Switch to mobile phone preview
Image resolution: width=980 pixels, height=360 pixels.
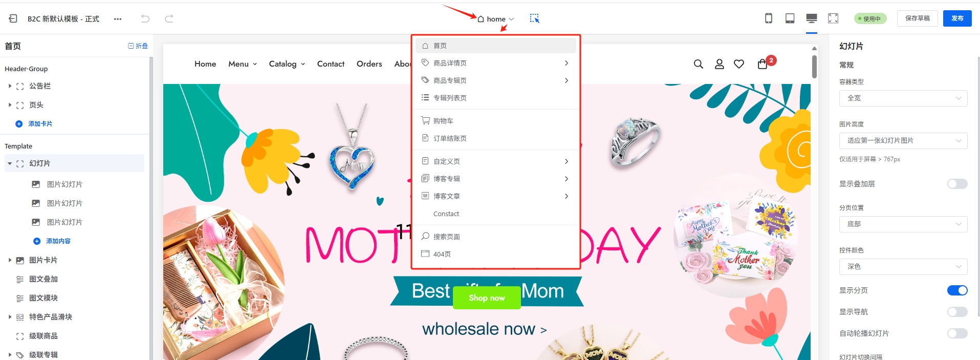pyautogui.click(x=769, y=18)
